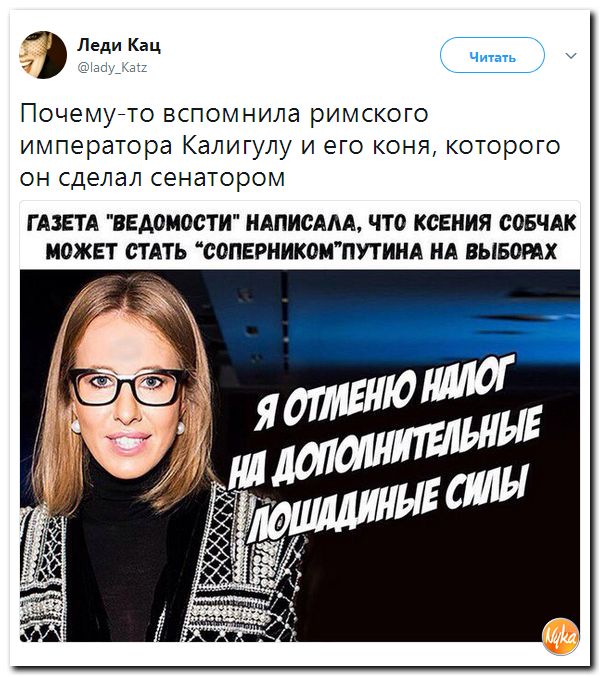The height and width of the screenshot is (677, 601).
Task: Click ПУТИНА НА ВЫБОРАХ in the headline
Action: point(448,250)
